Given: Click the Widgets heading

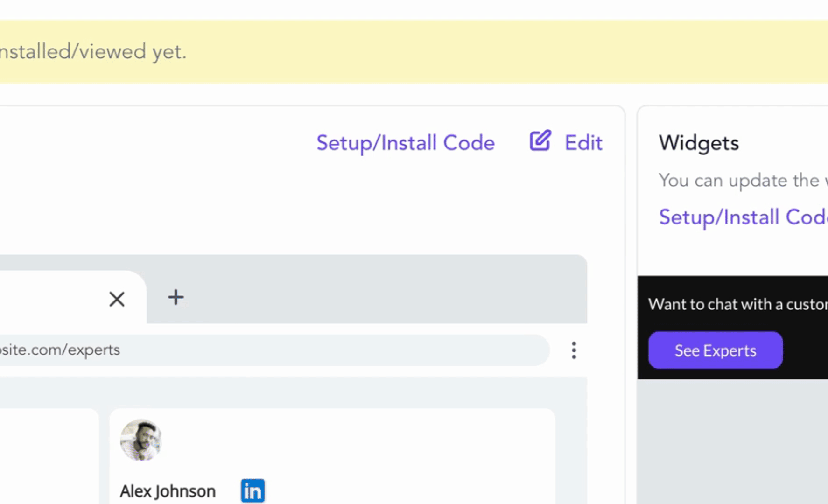Looking at the screenshot, I should 699,143.
